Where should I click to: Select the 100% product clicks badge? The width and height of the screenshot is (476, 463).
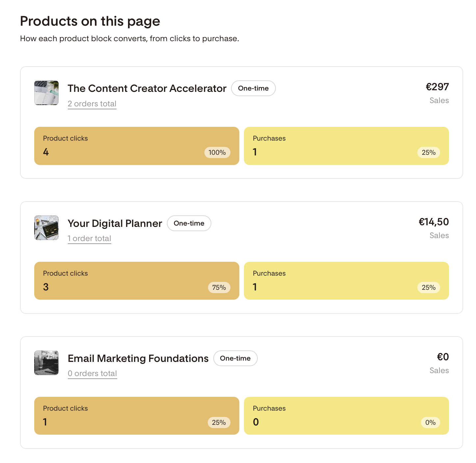(x=217, y=152)
